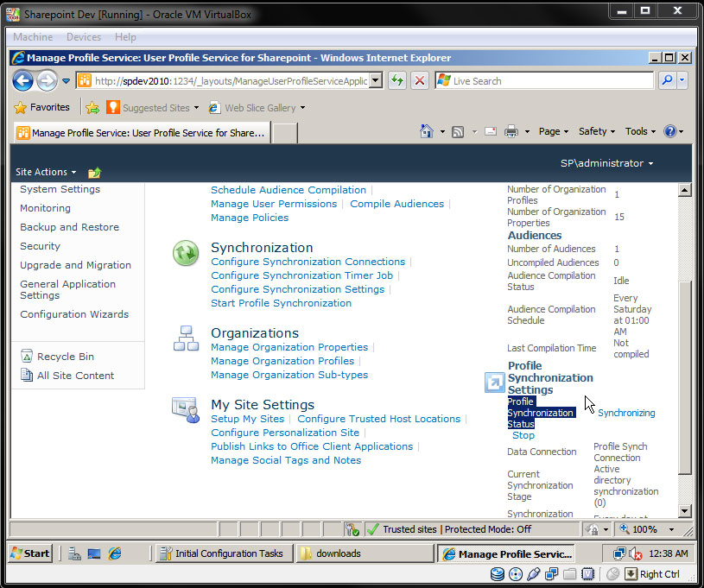
Task: Click the Profile Synchronization Settings arrow icon
Action: pyautogui.click(x=494, y=383)
